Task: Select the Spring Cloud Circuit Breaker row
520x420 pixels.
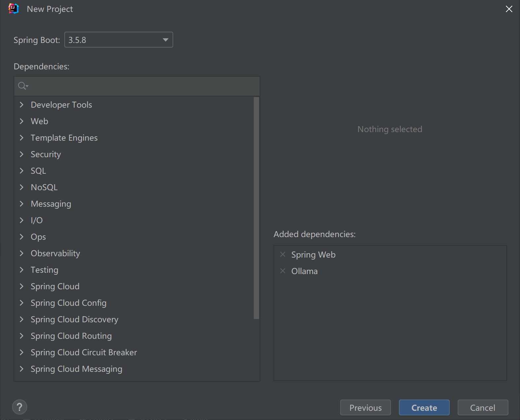Action: coord(134,352)
